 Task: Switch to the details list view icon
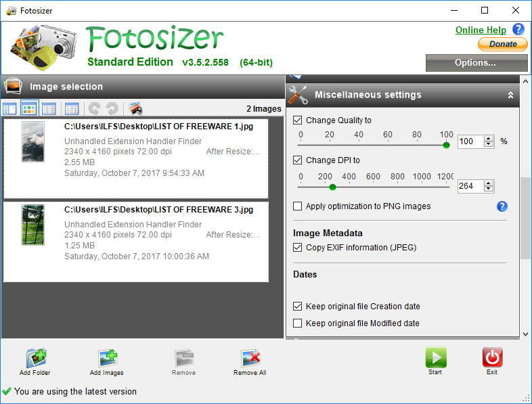pos(49,109)
